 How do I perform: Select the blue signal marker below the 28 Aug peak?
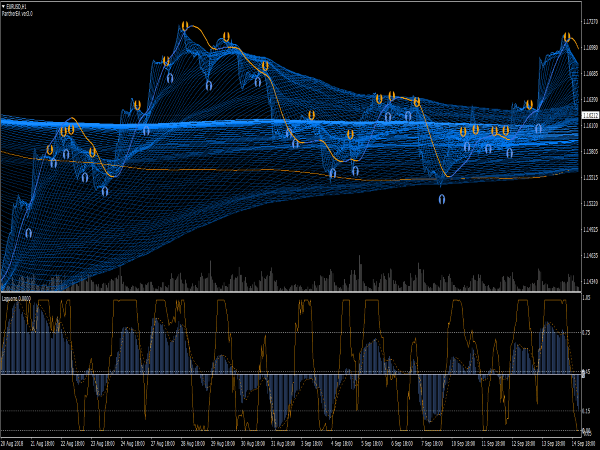tap(209, 86)
